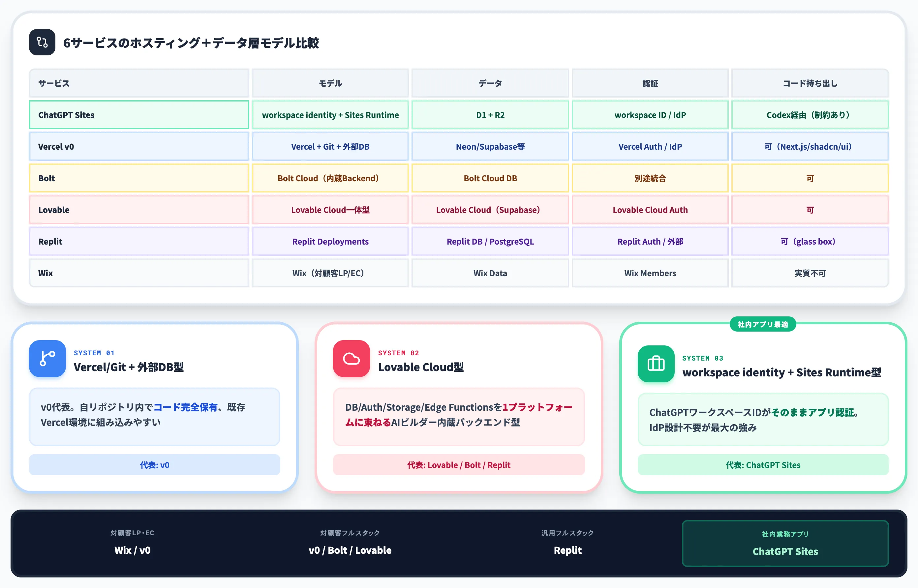The width and height of the screenshot is (918, 588).
Task: Click the SYSTEM 01 label
Action: tap(94, 353)
